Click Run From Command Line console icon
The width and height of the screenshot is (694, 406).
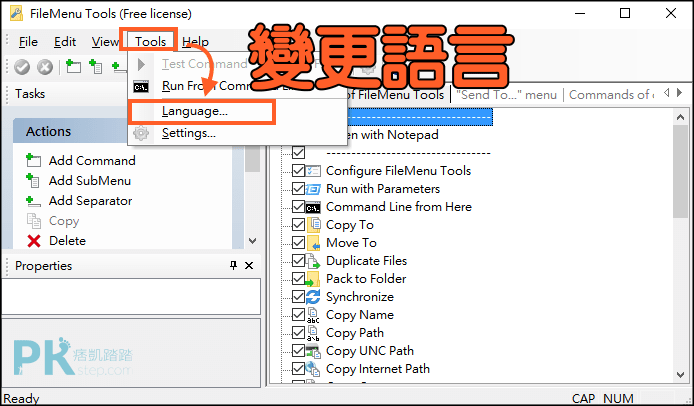141,87
